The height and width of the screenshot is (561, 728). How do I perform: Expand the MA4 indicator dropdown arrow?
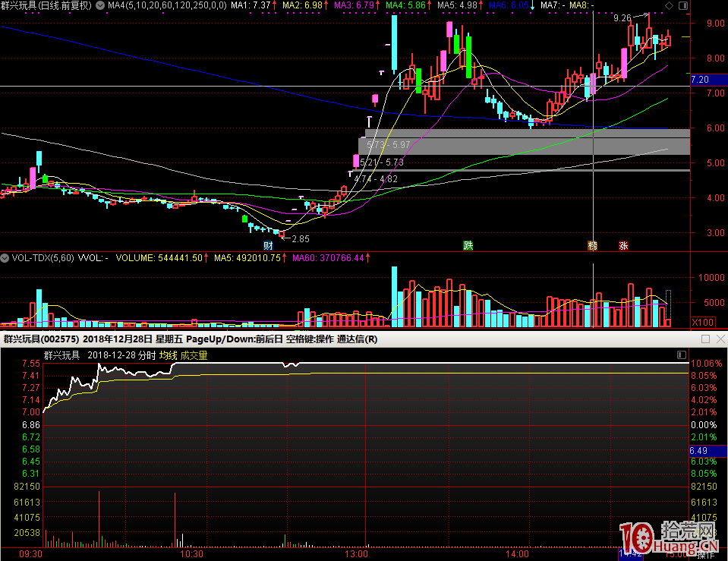[x=101, y=5]
